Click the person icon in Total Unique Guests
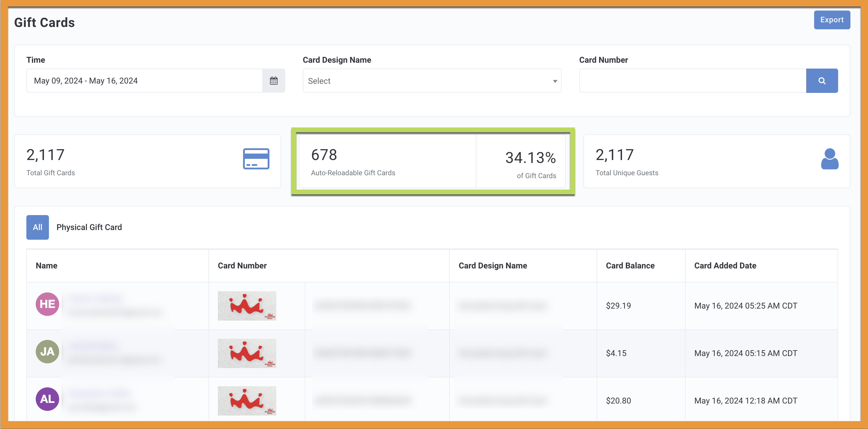868x429 pixels. point(830,159)
